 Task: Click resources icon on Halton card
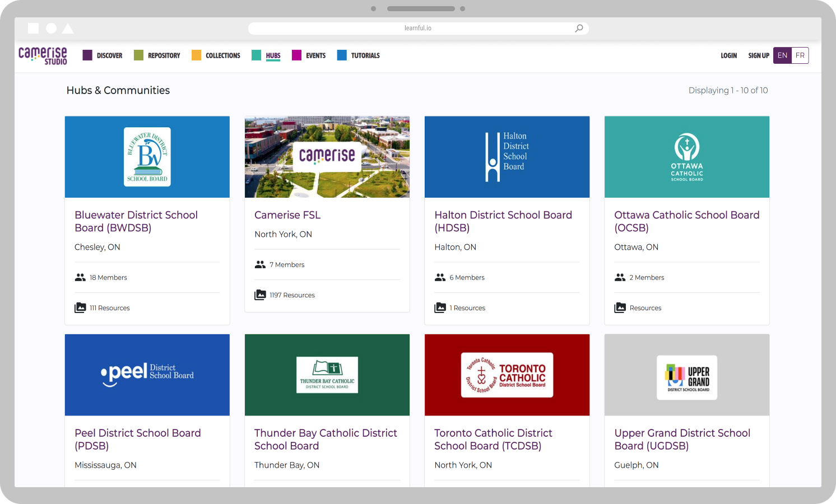pyautogui.click(x=440, y=307)
